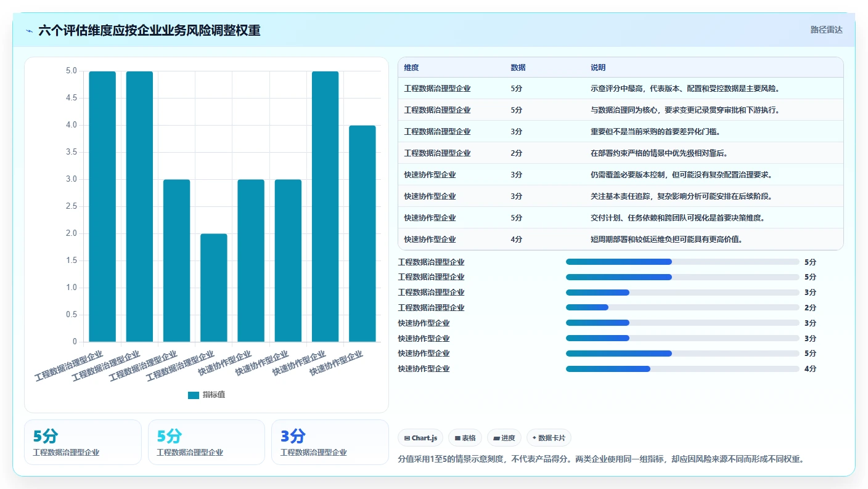The height and width of the screenshot is (489, 868).
Task: Toggle the 指标值 legend item in the chart
Action: pyautogui.click(x=207, y=395)
